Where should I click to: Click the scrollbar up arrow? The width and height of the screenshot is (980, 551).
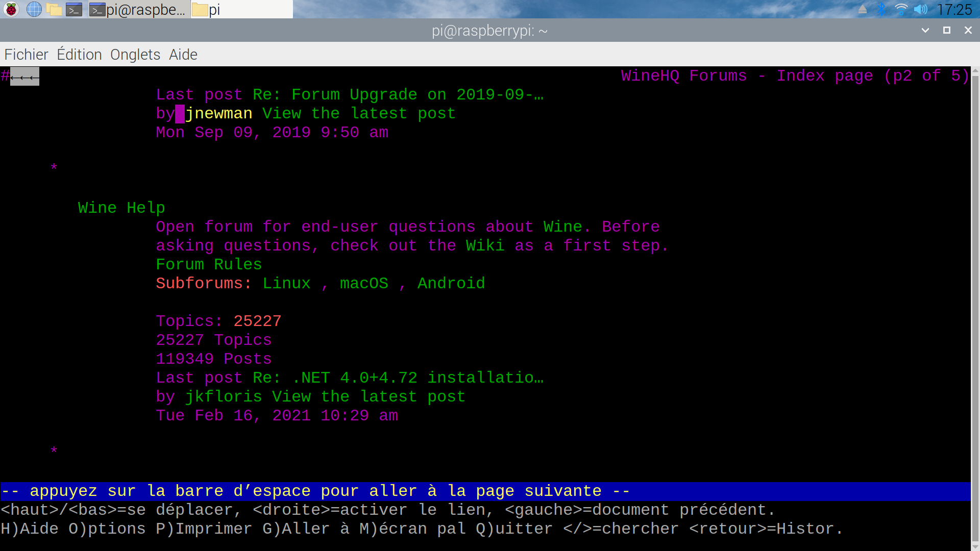(x=975, y=71)
